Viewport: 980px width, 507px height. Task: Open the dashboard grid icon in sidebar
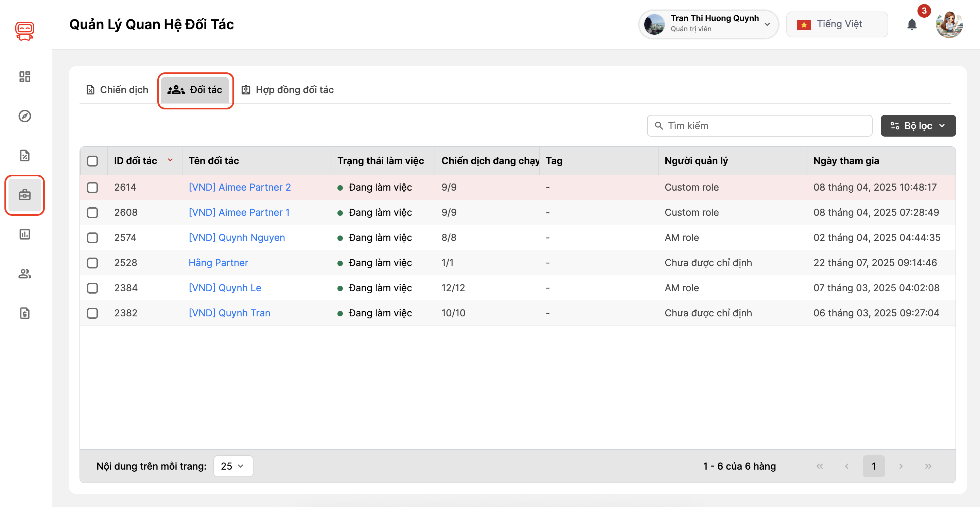click(x=25, y=76)
